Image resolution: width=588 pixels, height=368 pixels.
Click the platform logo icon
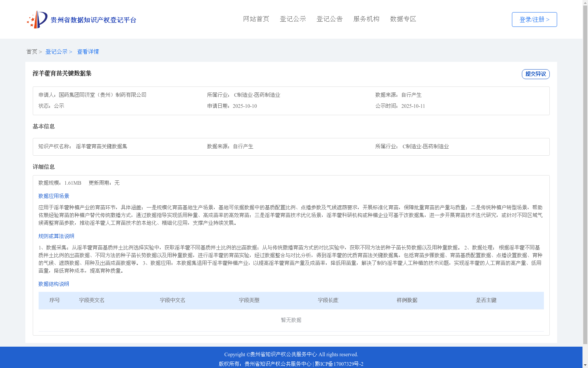37,20
